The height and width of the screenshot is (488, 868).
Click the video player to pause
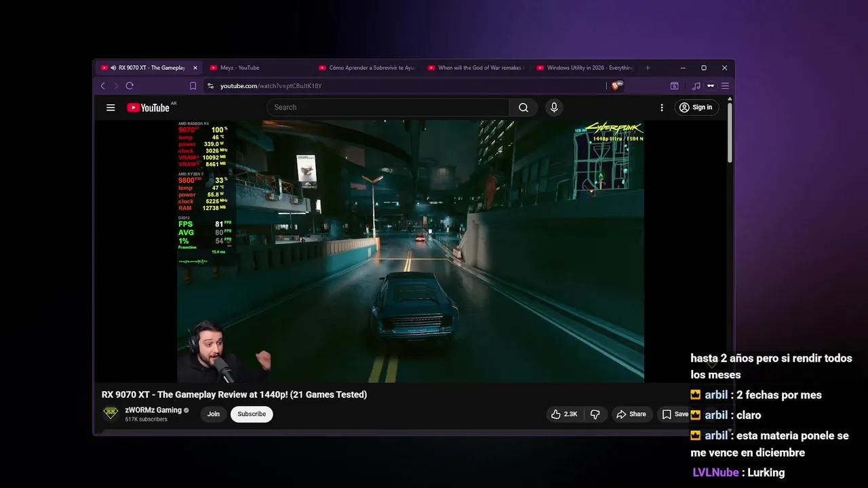410,251
